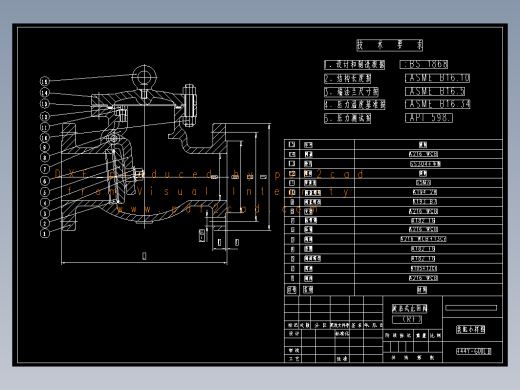Click part balloon number 8
This screenshot has height=390, width=520.
pyautogui.click(x=45, y=157)
